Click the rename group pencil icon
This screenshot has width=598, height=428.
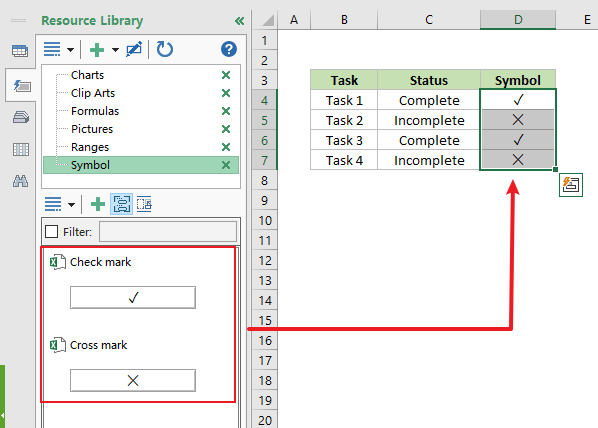click(x=134, y=49)
